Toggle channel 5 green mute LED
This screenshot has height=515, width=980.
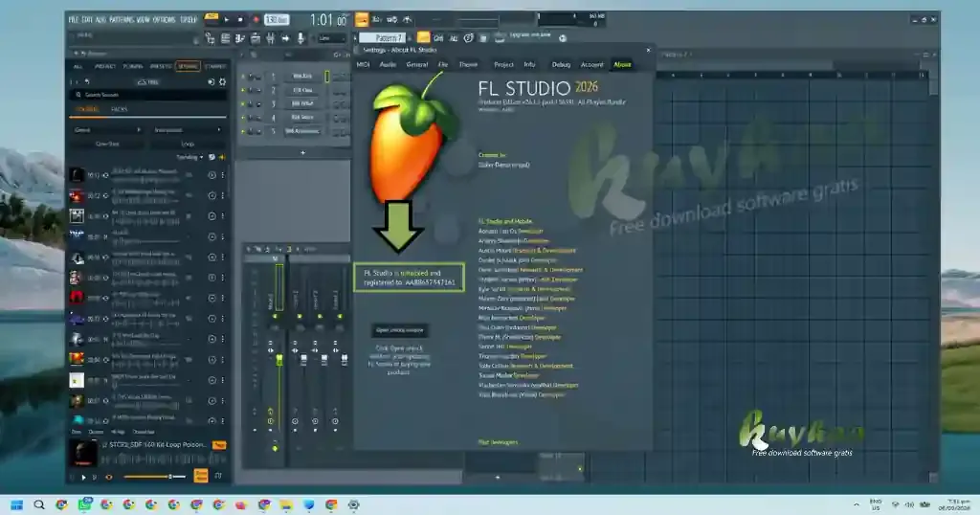click(243, 131)
